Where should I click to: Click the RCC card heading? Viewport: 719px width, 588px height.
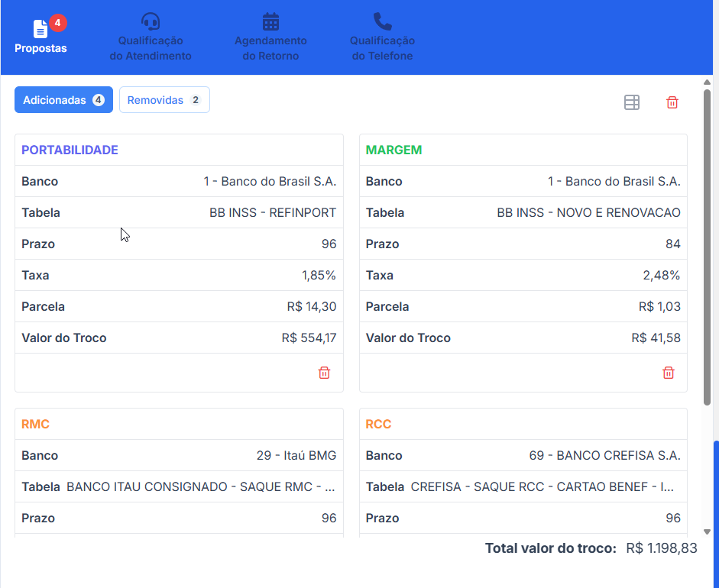(378, 425)
